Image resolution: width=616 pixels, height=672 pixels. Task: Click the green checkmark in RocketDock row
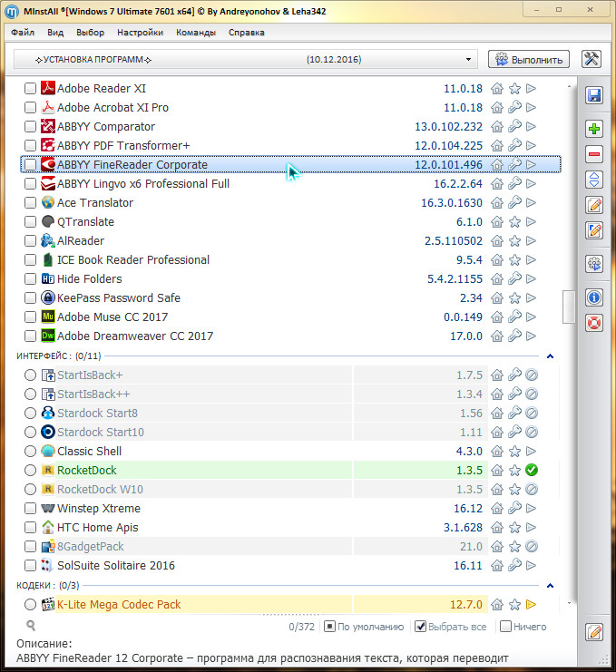(531, 470)
